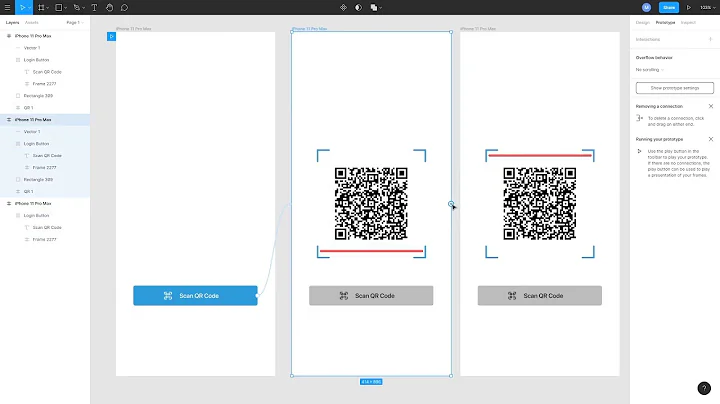The width and height of the screenshot is (720, 404).
Task: Open the Page 1 pages dropdown
Action: pos(75,22)
